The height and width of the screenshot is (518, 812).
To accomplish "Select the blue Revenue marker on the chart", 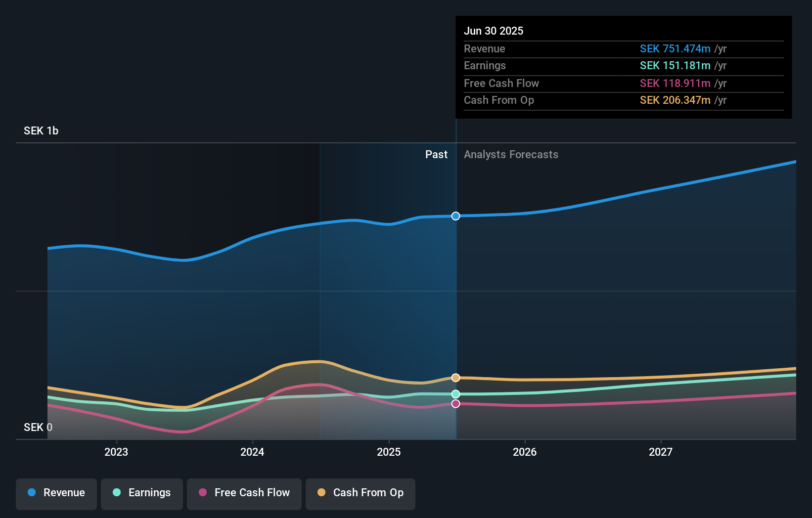I will coord(455,216).
